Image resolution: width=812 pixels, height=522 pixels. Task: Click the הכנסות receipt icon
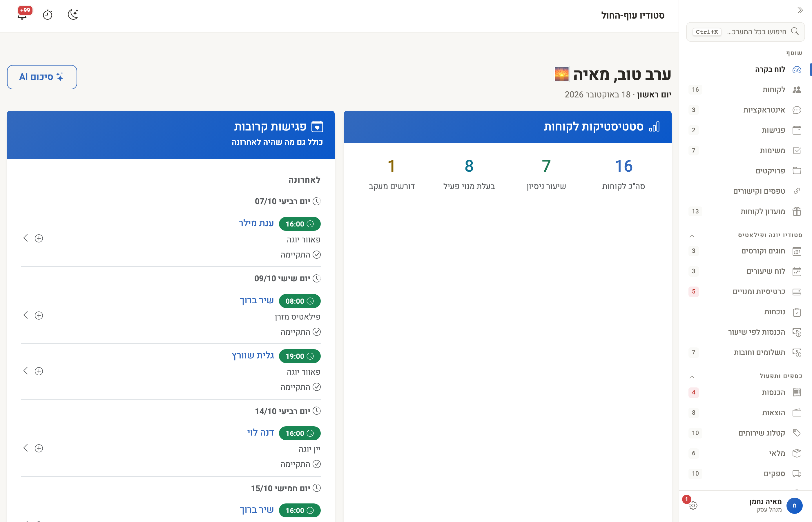pyautogui.click(x=797, y=393)
